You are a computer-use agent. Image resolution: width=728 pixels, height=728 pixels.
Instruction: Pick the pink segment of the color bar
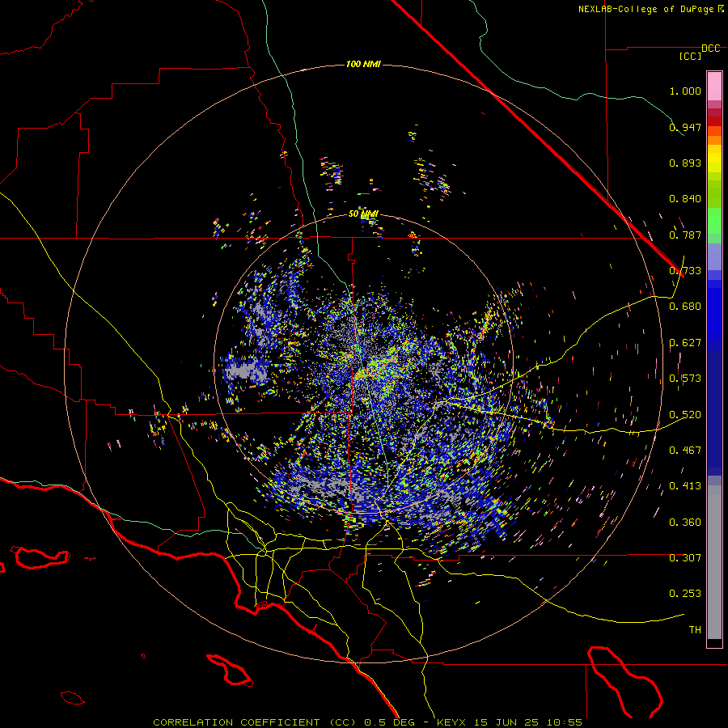(x=714, y=87)
